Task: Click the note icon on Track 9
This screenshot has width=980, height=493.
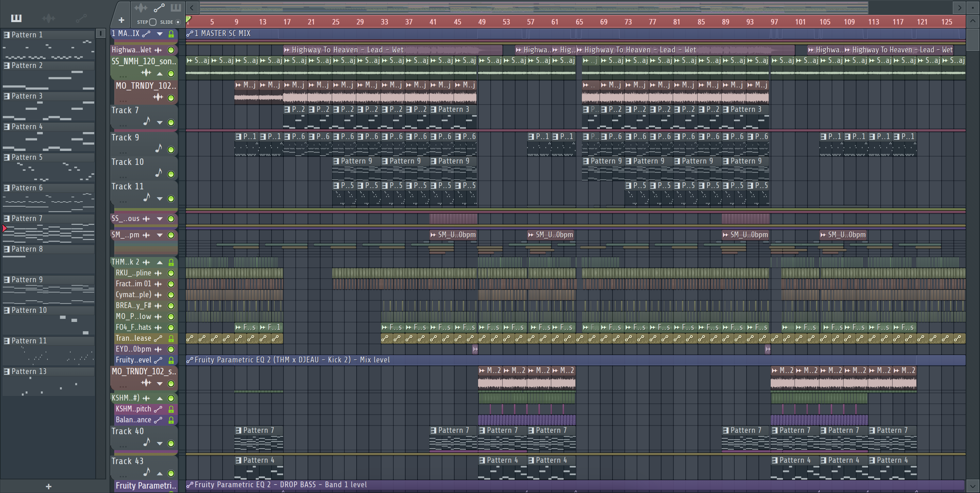Action: pyautogui.click(x=159, y=148)
